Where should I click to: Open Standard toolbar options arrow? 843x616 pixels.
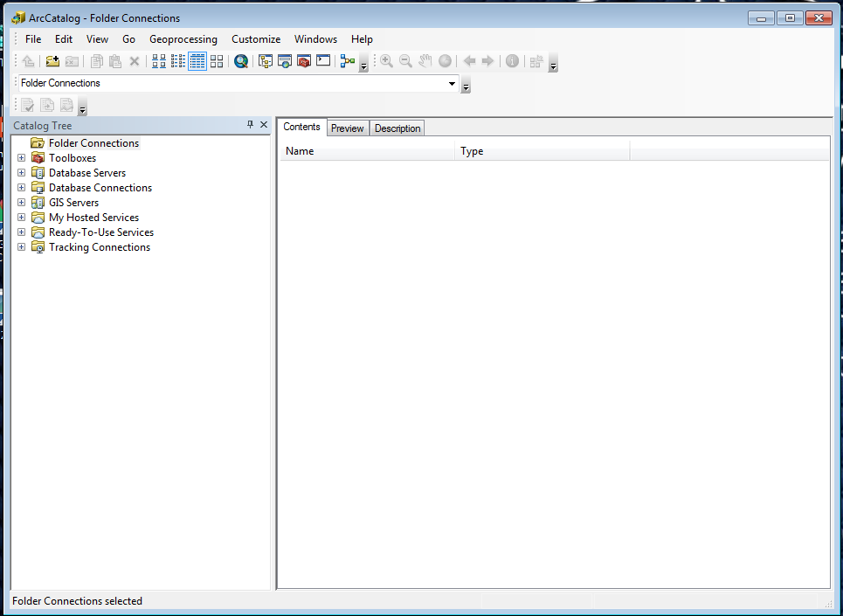coord(363,62)
